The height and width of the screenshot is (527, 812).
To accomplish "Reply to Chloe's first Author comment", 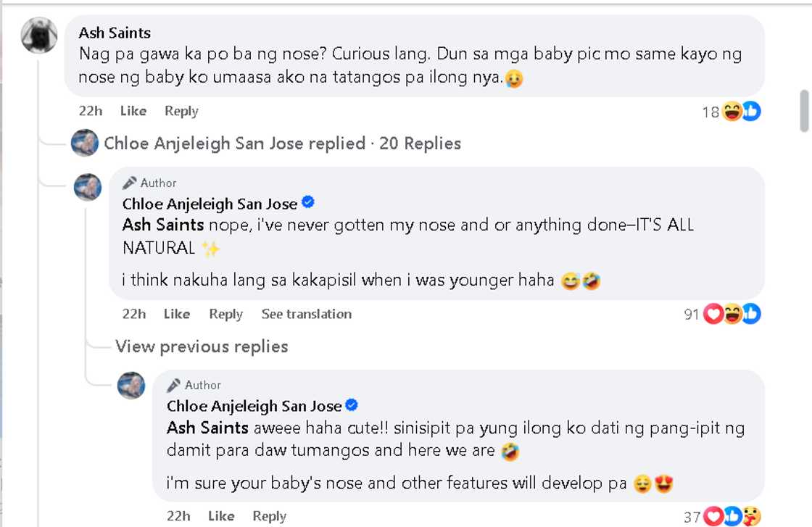I will tap(225, 314).
